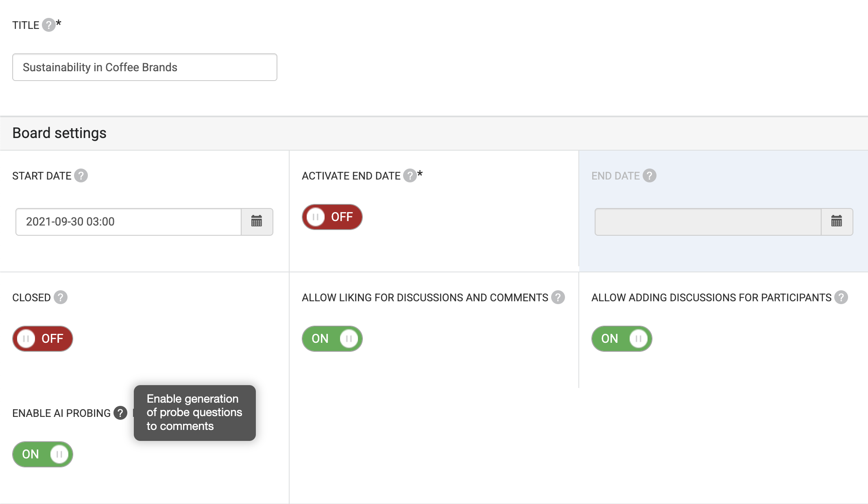Disable liking for discussions and comments
Viewport: 868px width, 504px height.
[x=332, y=339]
